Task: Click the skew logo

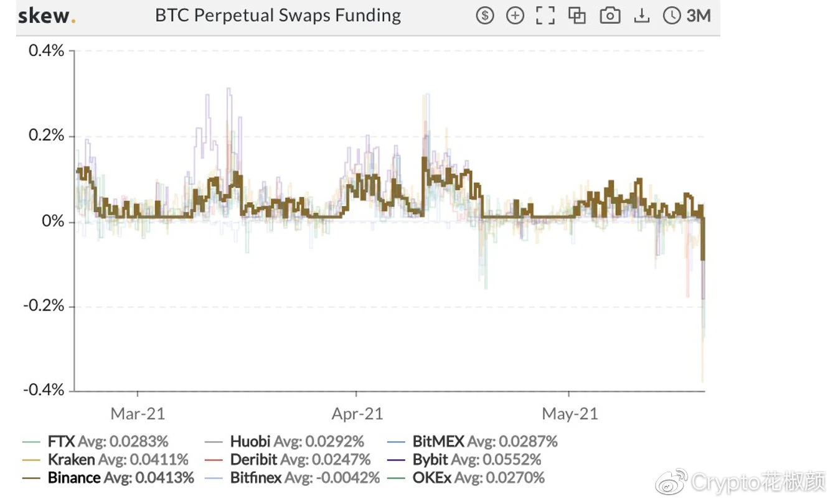Action: (x=47, y=16)
